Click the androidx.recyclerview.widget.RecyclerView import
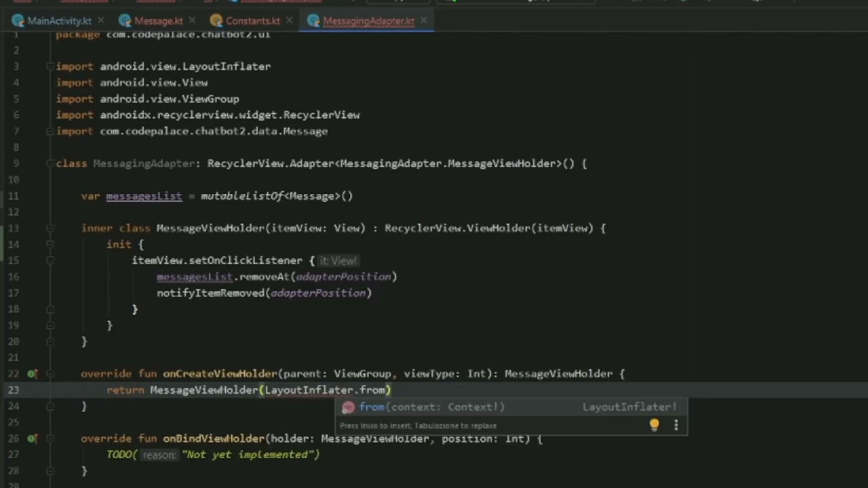Image resolution: width=868 pixels, height=488 pixels. [230, 115]
